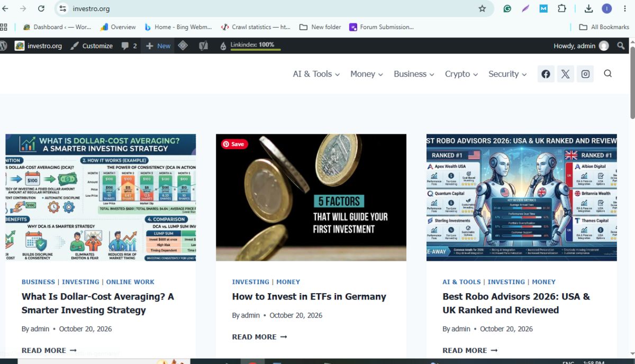Open the New content menu
This screenshot has width=635, height=364.
click(158, 46)
